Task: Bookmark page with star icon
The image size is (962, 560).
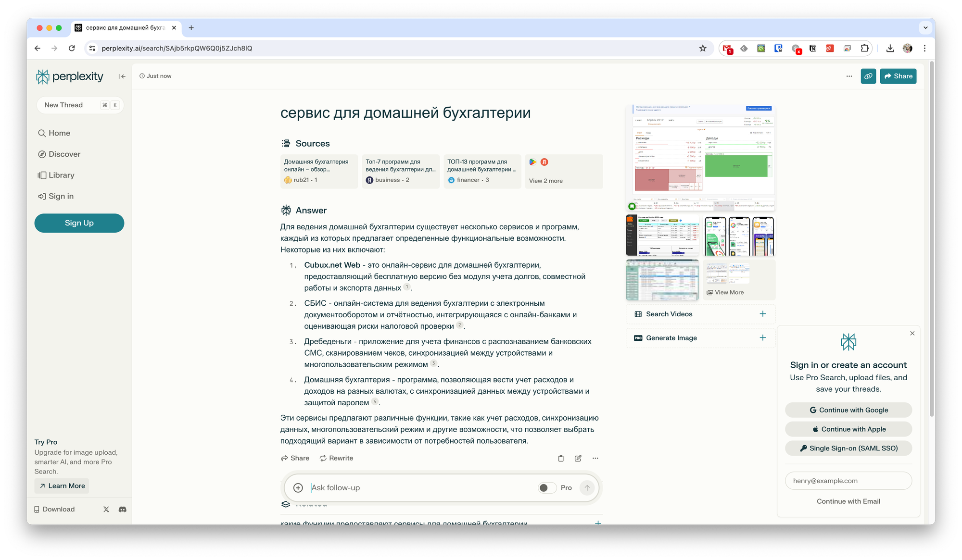Action: [703, 48]
